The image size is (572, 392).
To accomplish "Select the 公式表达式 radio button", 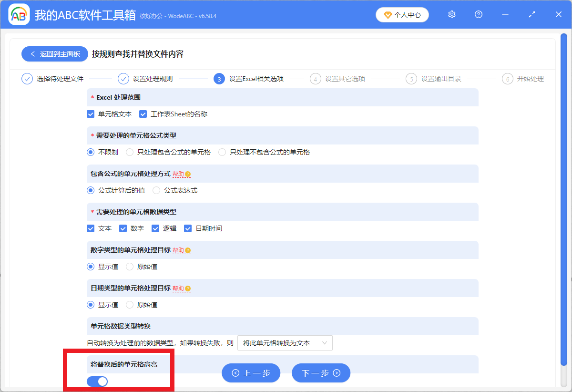I will (156, 190).
